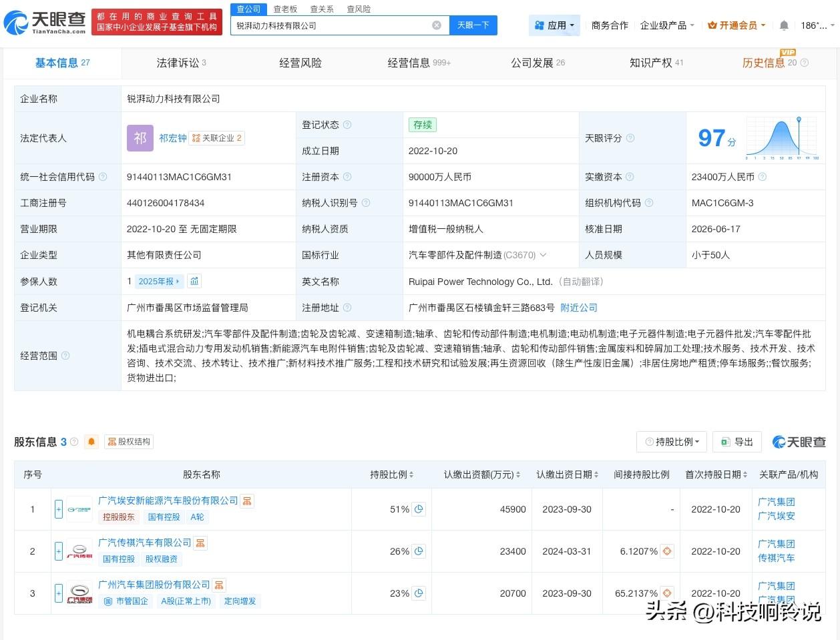
Task: Click structure icon after 广汽传祺汽车有限公司
Action: (200, 543)
